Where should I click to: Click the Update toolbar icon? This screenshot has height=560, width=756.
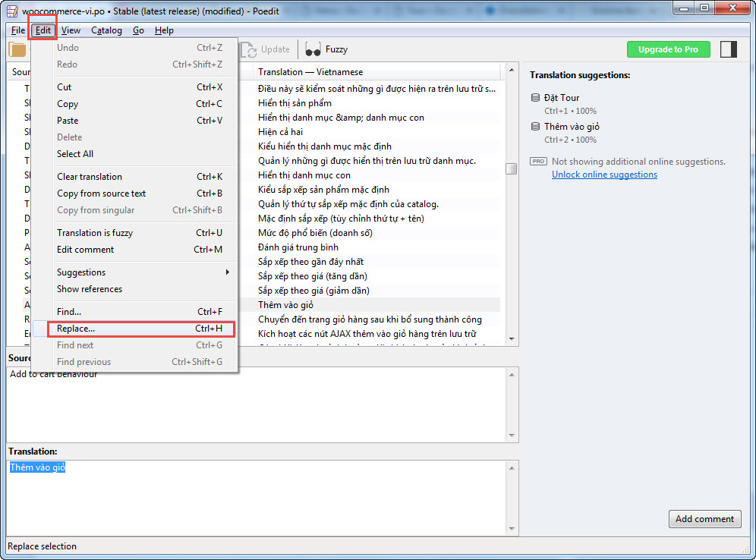(x=249, y=50)
